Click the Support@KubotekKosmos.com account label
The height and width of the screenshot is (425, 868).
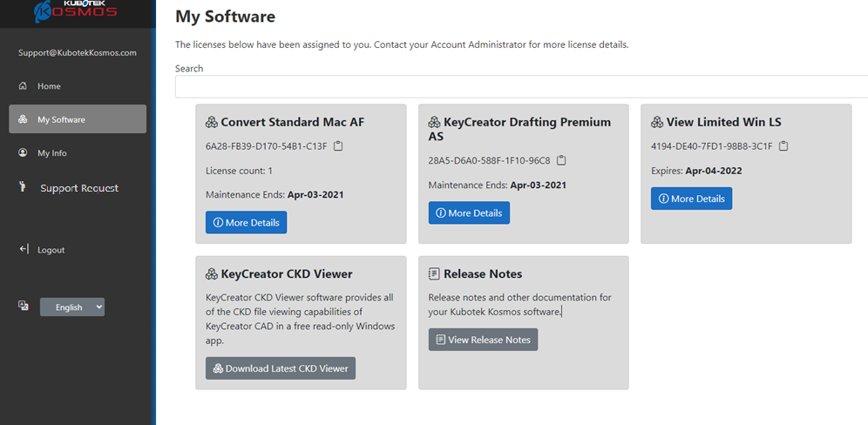click(78, 52)
